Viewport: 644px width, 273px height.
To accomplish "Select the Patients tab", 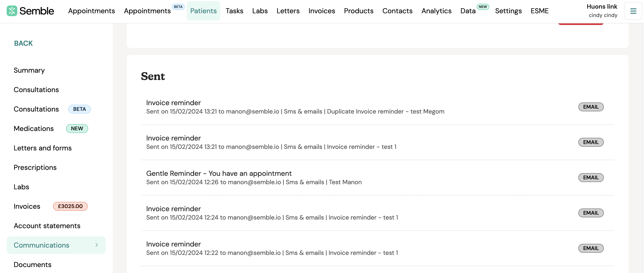I will 204,11.
